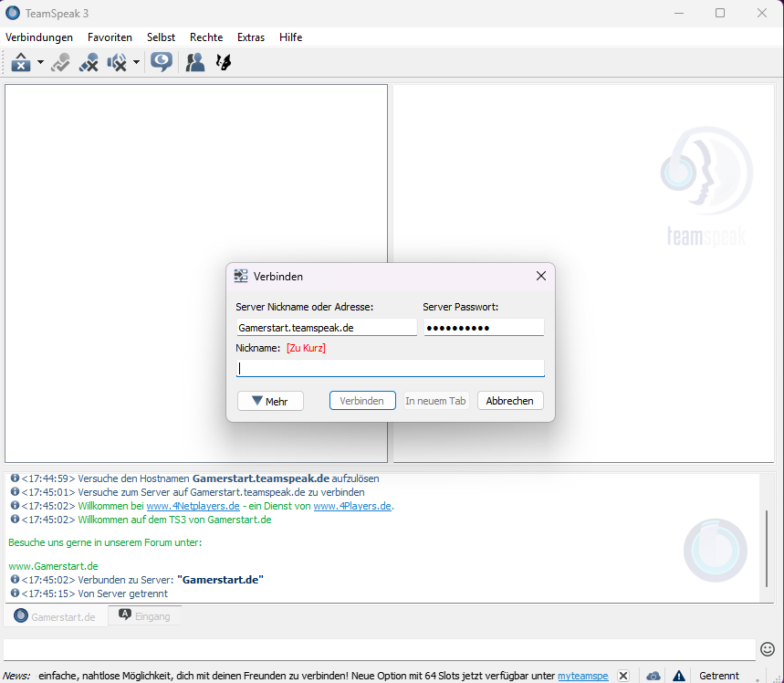Dismiss the news ticker with X

(623, 676)
